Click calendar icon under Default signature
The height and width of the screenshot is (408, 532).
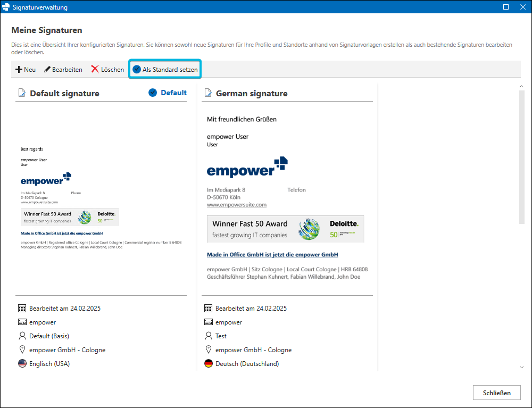click(x=22, y=308)
